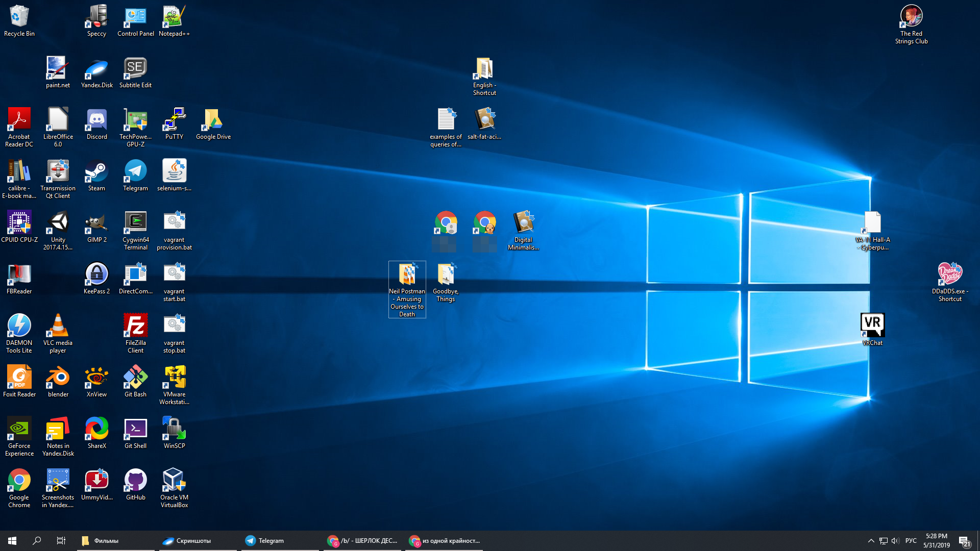Select the salt-fat-aci... file icon
Viewport: 980px width, 551px height.
pos(484,123)
